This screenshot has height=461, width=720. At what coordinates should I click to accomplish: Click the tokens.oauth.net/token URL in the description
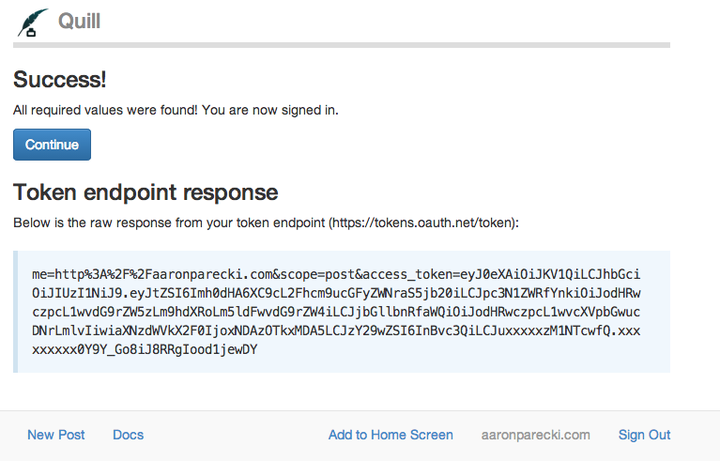422,223
